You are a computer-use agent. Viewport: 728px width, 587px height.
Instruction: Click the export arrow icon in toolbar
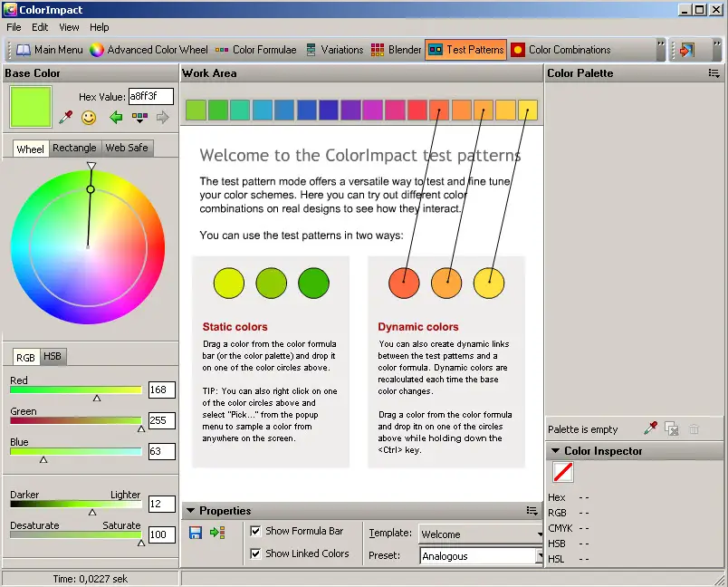pos(686,50)
